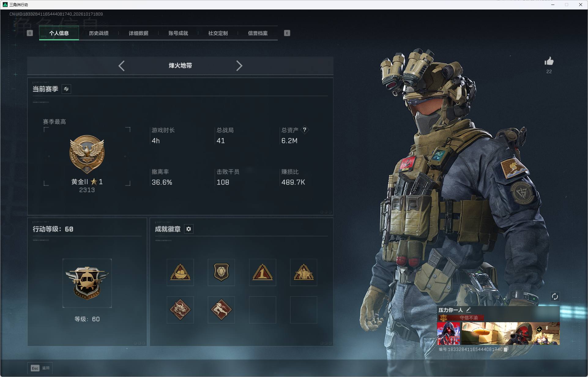Select the 账号成就 tab

[178, 33]
